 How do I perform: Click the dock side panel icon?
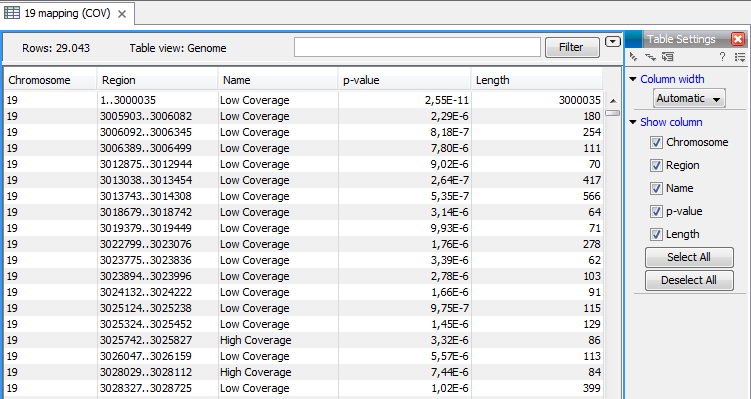tap(667, 57)
